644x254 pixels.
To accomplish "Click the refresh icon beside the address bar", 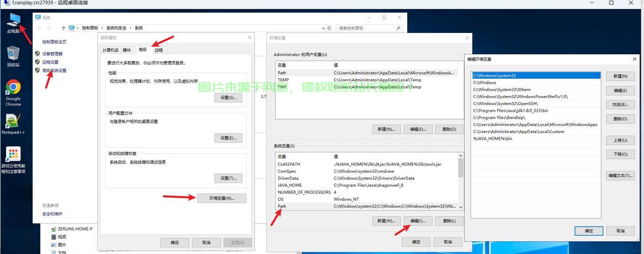I will tap(329, 28).
